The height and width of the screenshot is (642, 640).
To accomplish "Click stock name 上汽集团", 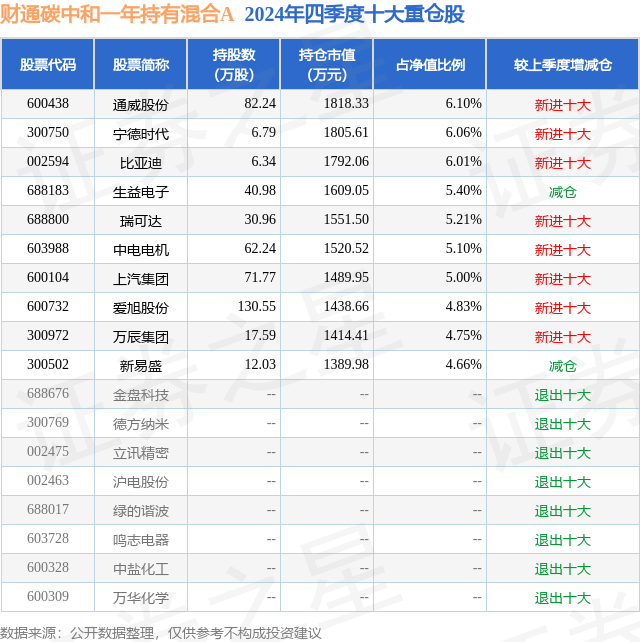I will [141, 279].
